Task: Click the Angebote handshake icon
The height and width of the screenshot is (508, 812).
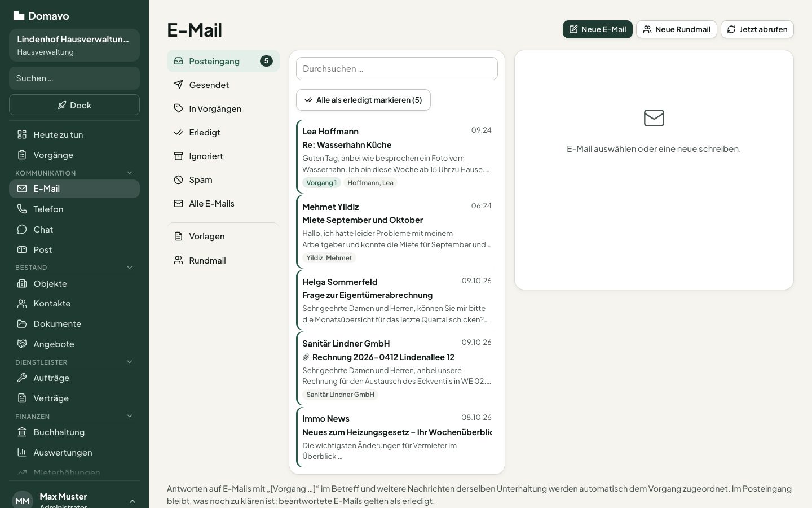Action: pyautogui.click(x=22, y=344)
